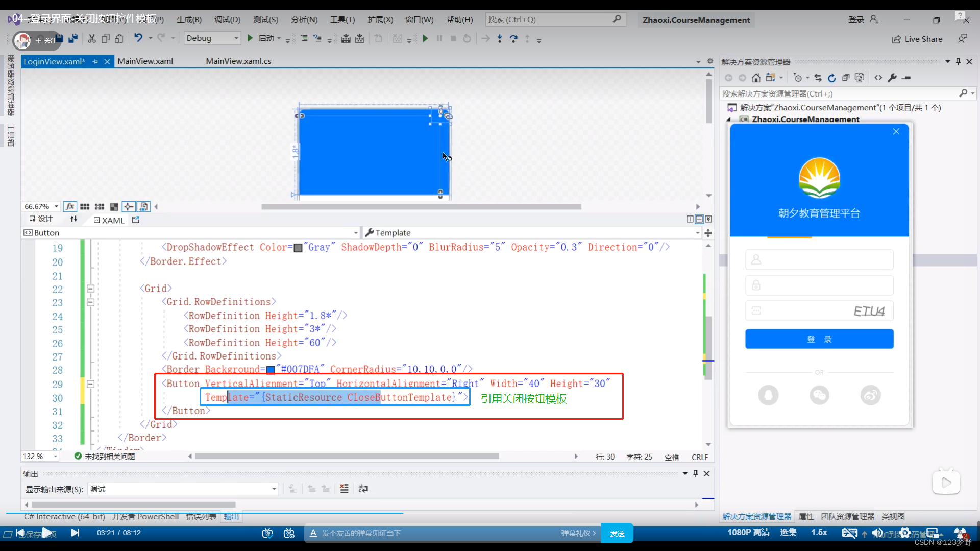The image size is (980, 551).
Task: Click the 1080P 高清 quality button
Action: coord(748,533)
